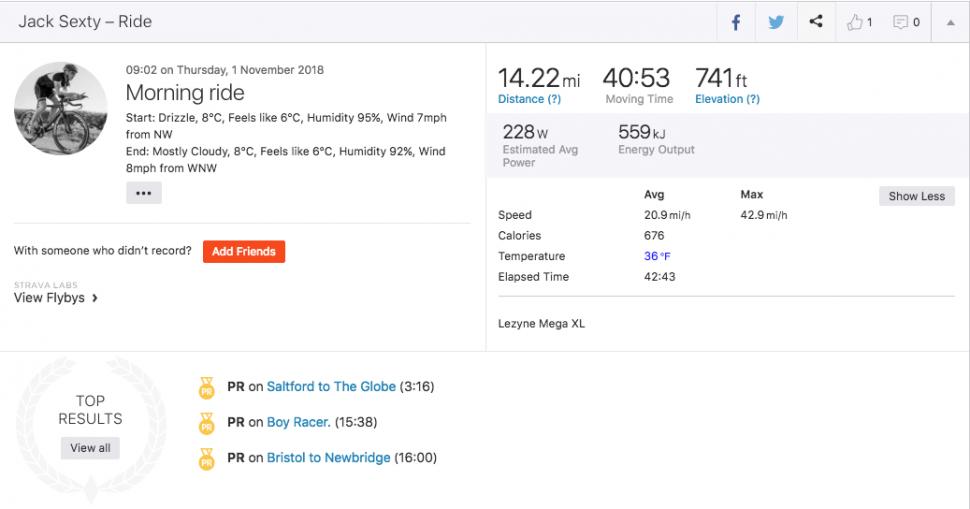Screen dimensions: 970x509
Task: Click the Elevation (?) link
Action: [x=728, y=99]
